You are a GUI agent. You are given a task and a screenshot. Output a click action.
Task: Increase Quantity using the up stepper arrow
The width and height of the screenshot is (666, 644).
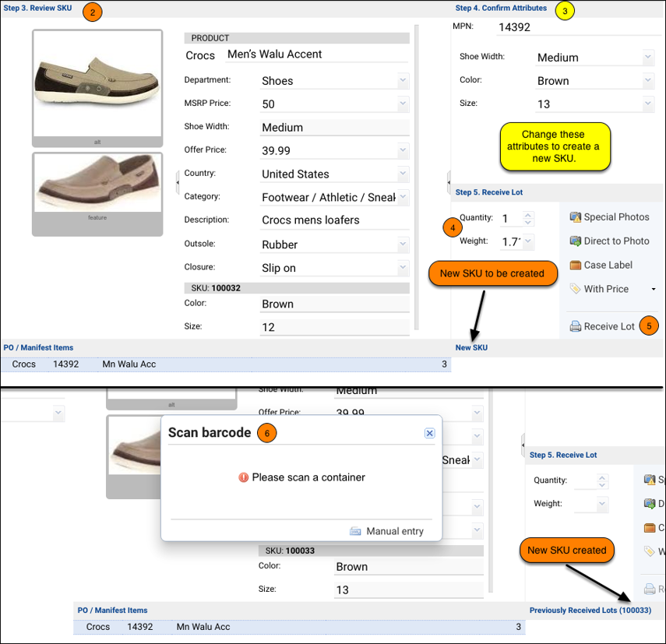pyautogui.click(x=527, y=215)
